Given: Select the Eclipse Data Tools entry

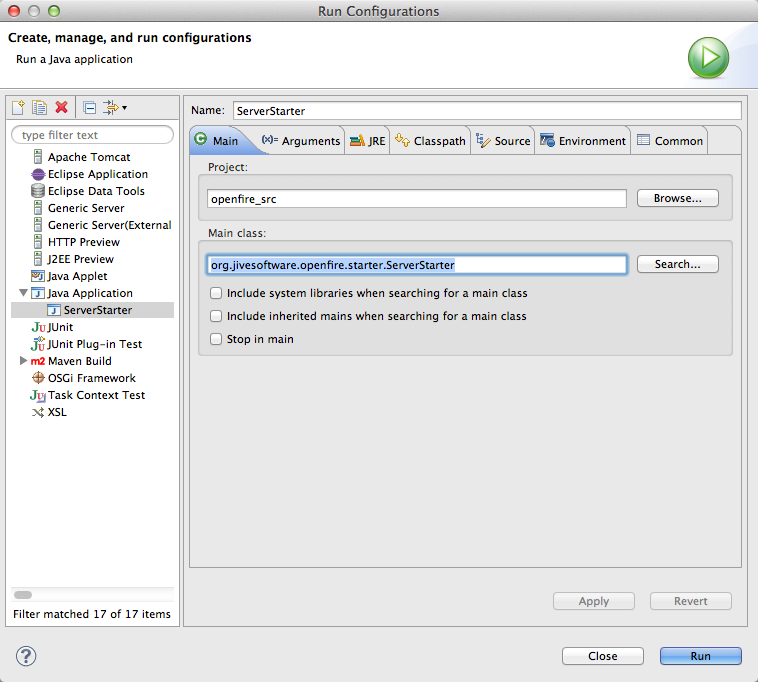Looking at the screenshot, I should (x=95, y=191).
